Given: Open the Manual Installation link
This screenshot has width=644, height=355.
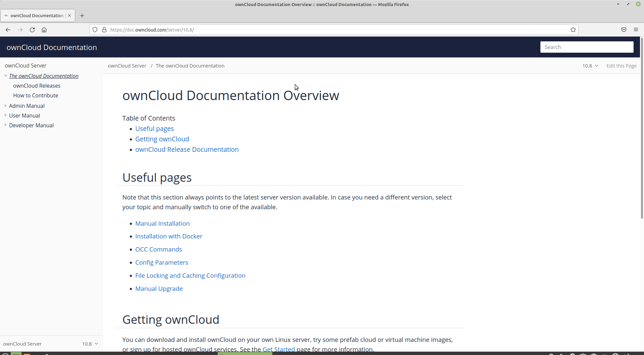Looking at the screenshot, I should point(162,223).
